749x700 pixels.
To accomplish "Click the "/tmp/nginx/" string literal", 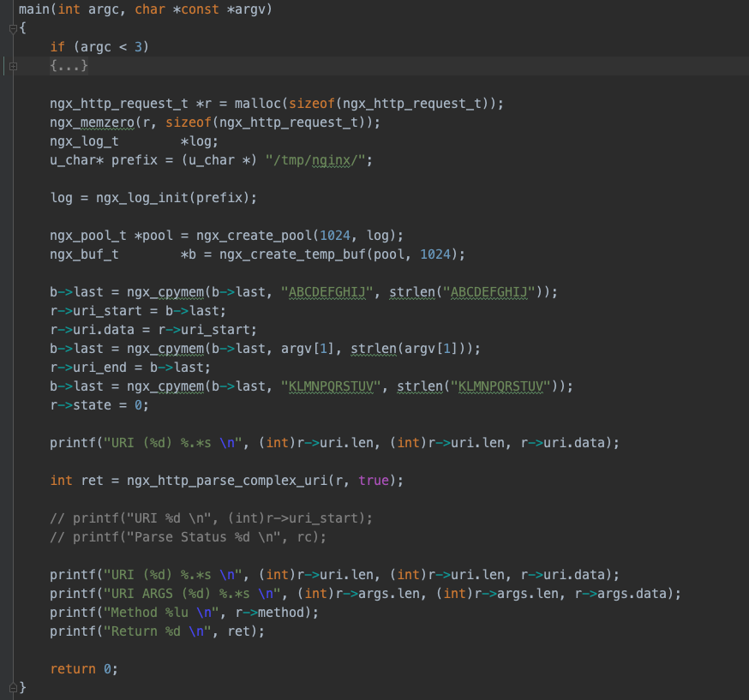I will (x=315, y=159).
